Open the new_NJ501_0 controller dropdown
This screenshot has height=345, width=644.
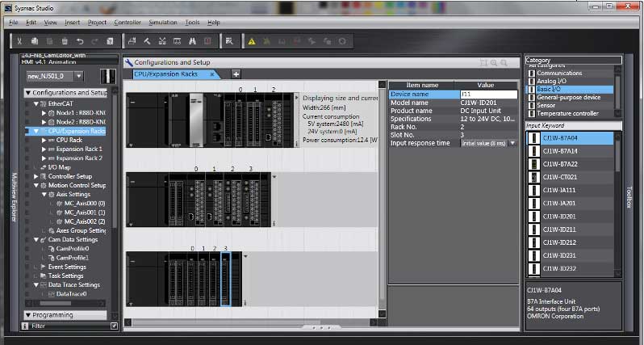[79, 76]
